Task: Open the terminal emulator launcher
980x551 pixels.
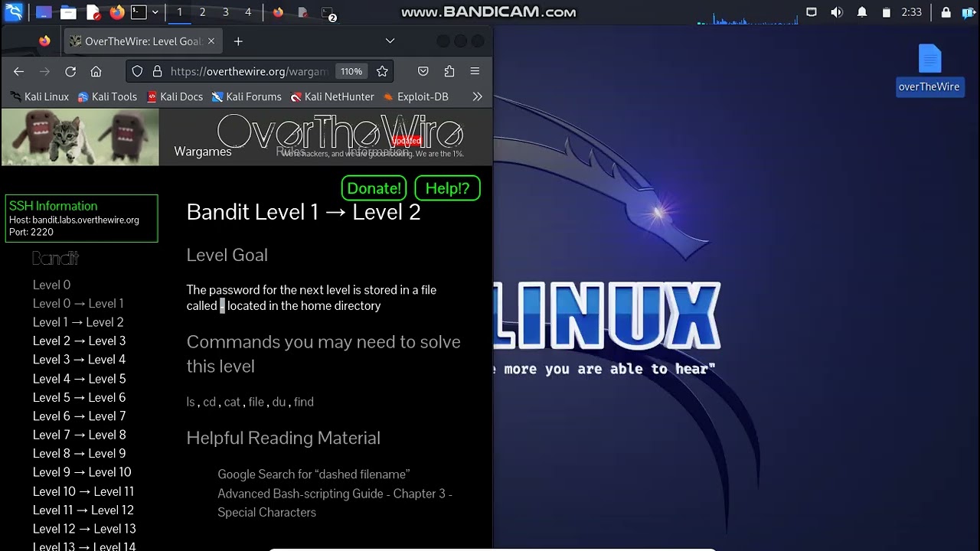Action: click(139, 12)
